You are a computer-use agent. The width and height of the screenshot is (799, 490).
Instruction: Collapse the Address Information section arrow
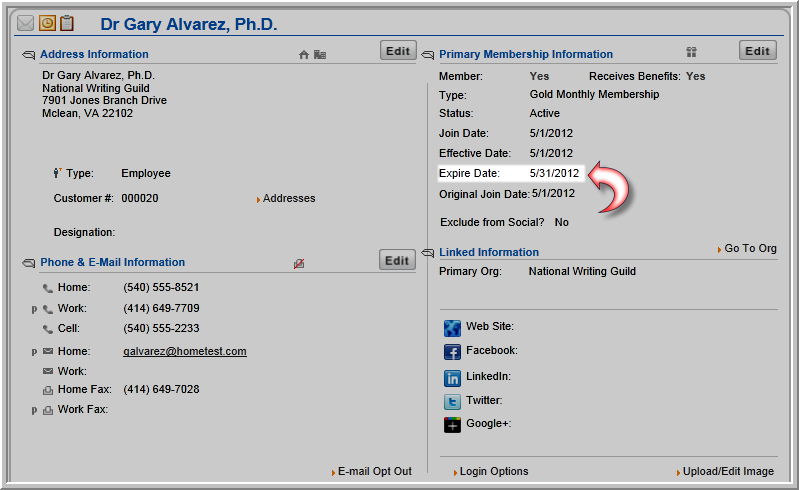pyautogui.click(x=29, y=55)
